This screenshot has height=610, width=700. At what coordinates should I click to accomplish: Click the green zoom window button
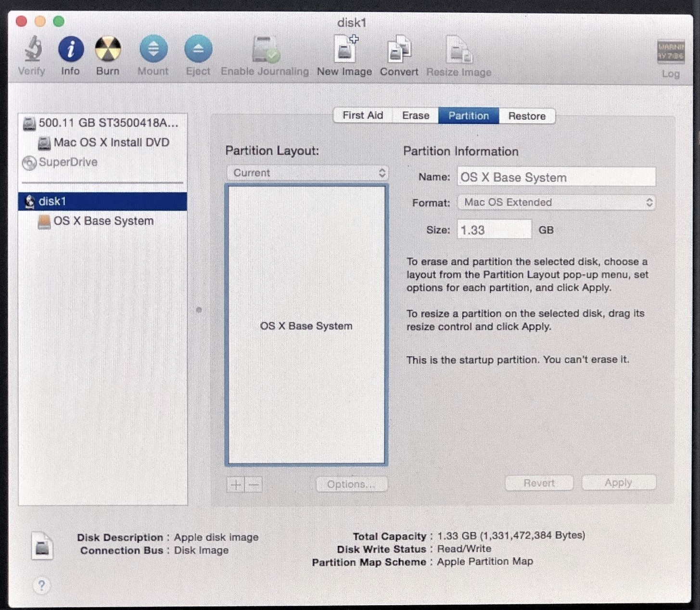(x=59, y=21)
